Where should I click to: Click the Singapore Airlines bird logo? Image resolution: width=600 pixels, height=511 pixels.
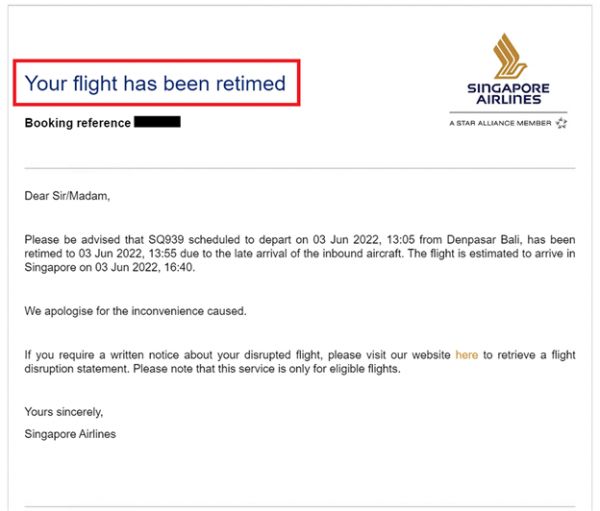(510, 56)
